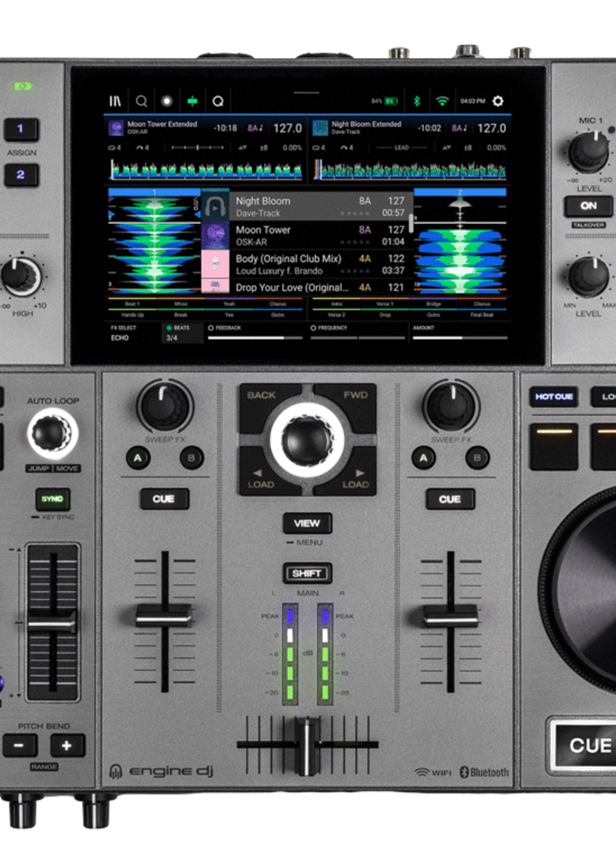
Task: Open the FX SELECT Echo chooser
Action: (132, 332)
